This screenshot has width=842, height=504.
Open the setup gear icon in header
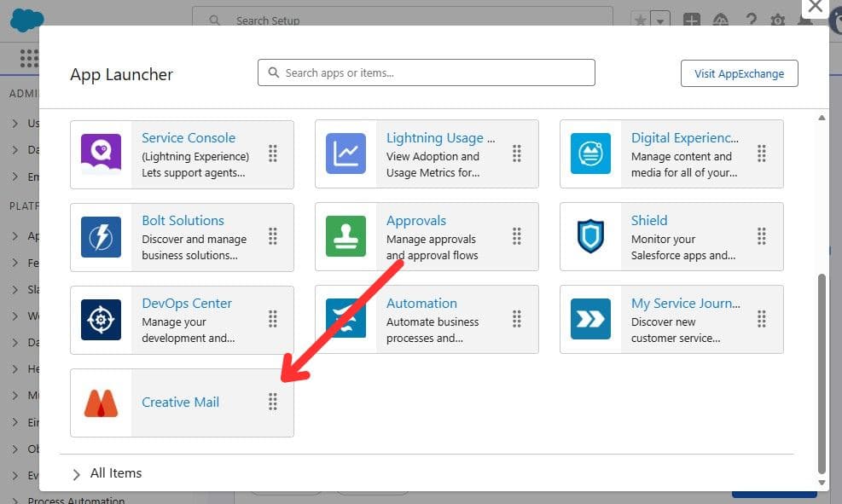[777, 20]
